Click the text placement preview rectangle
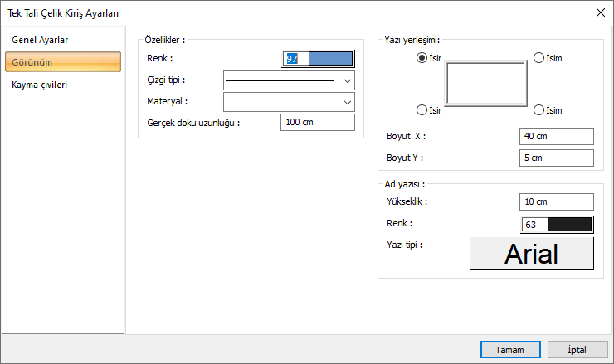The height and width of the screenshot is (364, 614). [x=486, y=83]
